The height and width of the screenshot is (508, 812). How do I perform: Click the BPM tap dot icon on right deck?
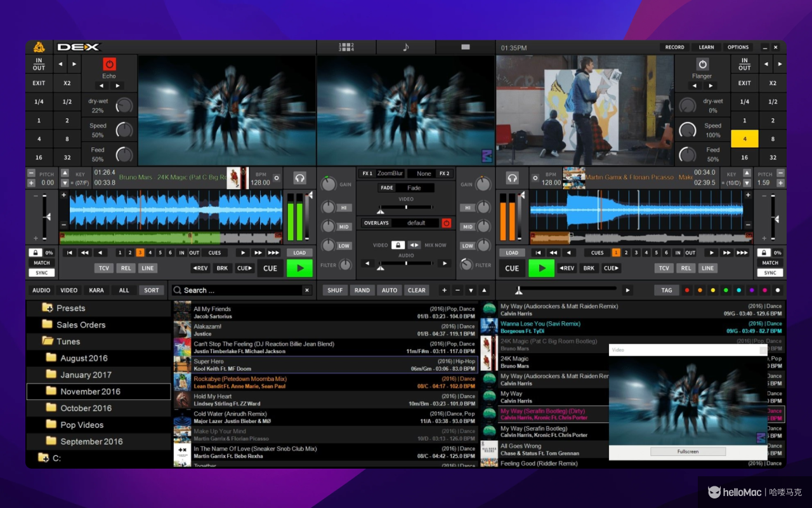click(x=535, y=178)
